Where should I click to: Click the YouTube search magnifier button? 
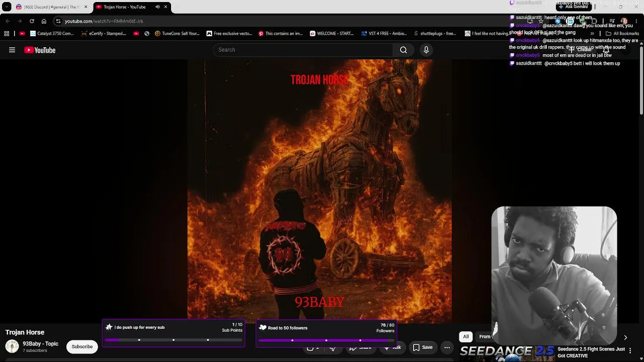point(403,50)
